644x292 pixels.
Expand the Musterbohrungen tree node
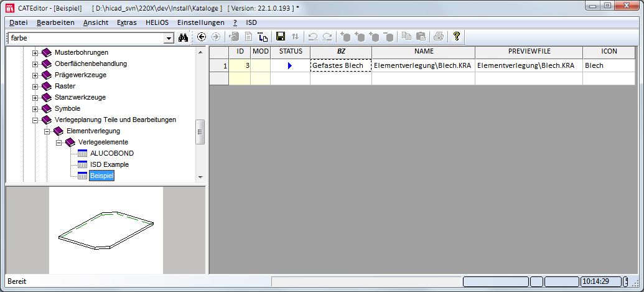(x=35, y=53)
